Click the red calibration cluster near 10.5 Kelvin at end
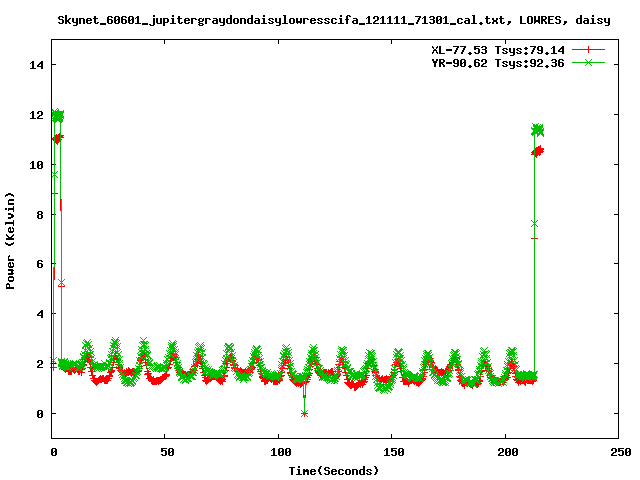The width and height of the screenshot is (640, 480). coord(538,151)
